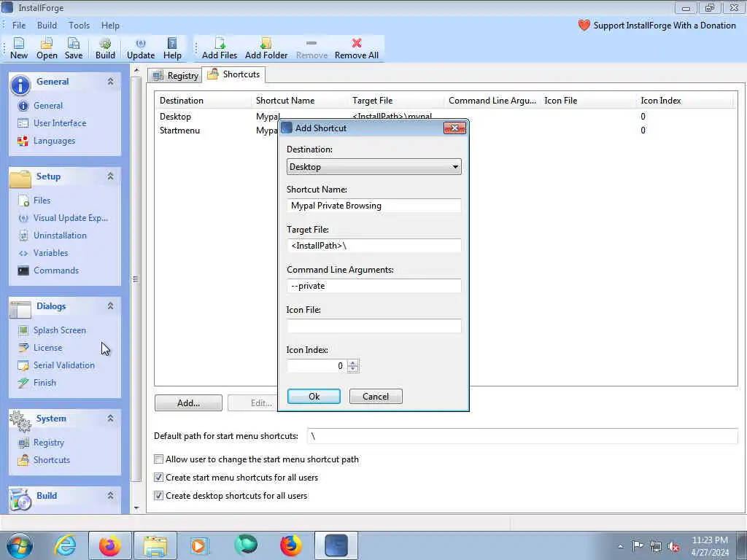Click the donation heart icon
Image resolution: width=747 pixels, height=560 pixels.
click(584, 26)
